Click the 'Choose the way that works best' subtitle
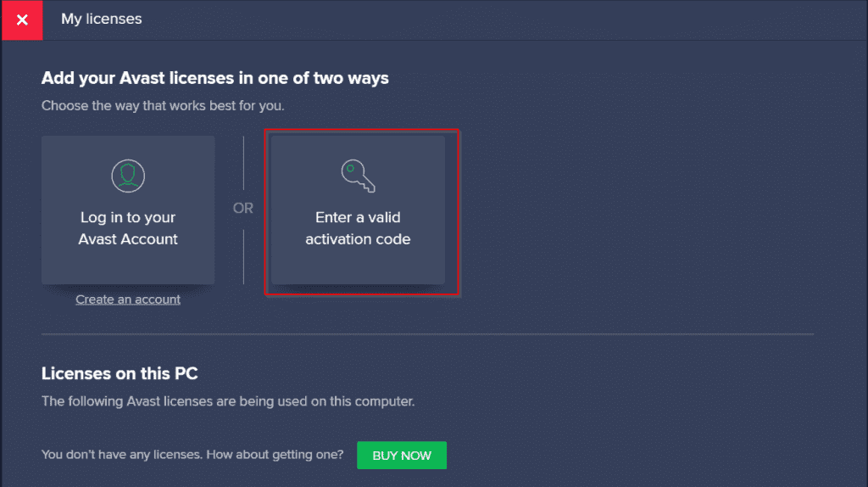Image resolution: width=868 pixels, height=487 pixels. coord(163,105)
